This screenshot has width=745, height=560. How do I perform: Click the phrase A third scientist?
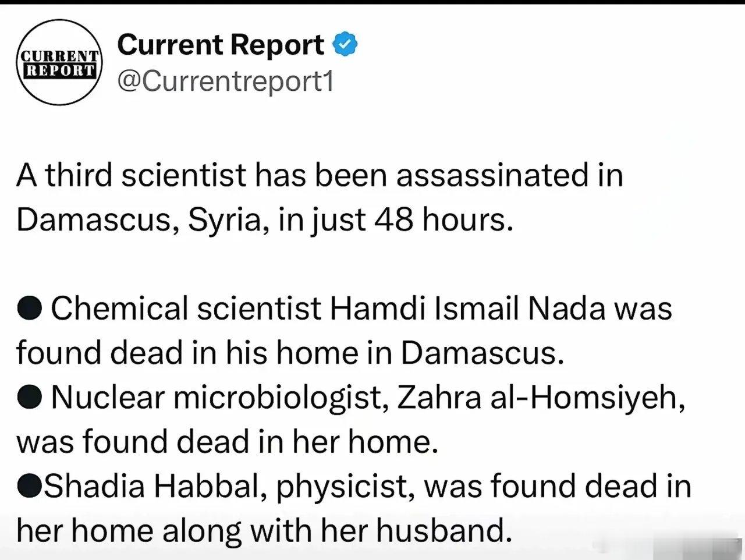pyautogui.click(x=132, y=175)
